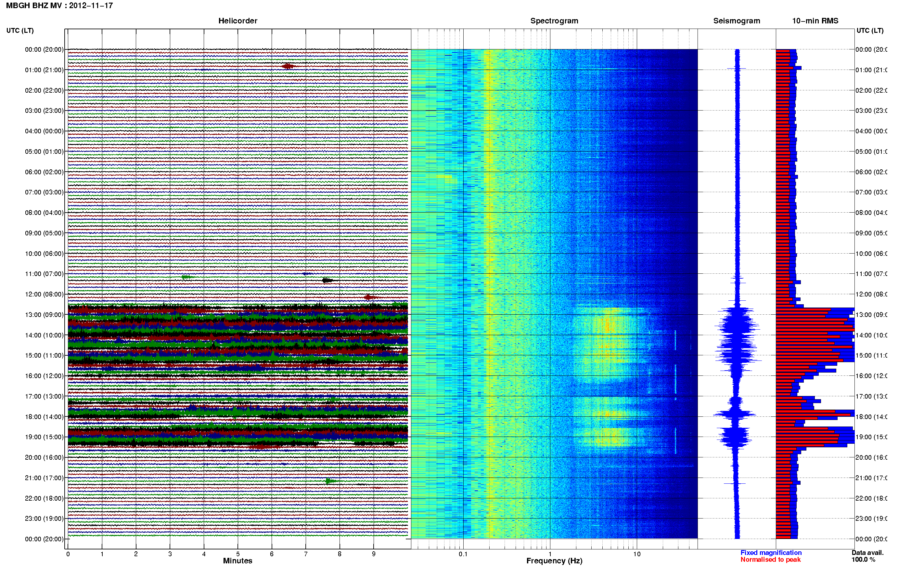This screenshot has height=578, width=924.
Task: Click the 'Frequency (Hz)' x-axis label
Action: click(554, 561)
